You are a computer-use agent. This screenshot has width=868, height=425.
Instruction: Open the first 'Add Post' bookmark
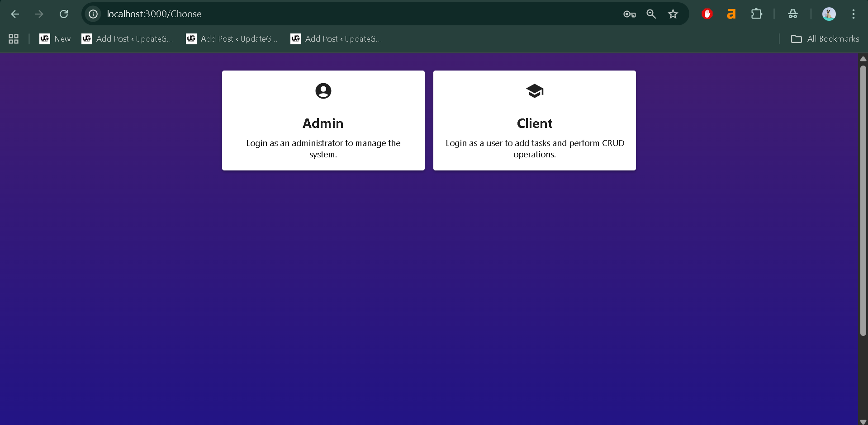(x=128, y=39)
